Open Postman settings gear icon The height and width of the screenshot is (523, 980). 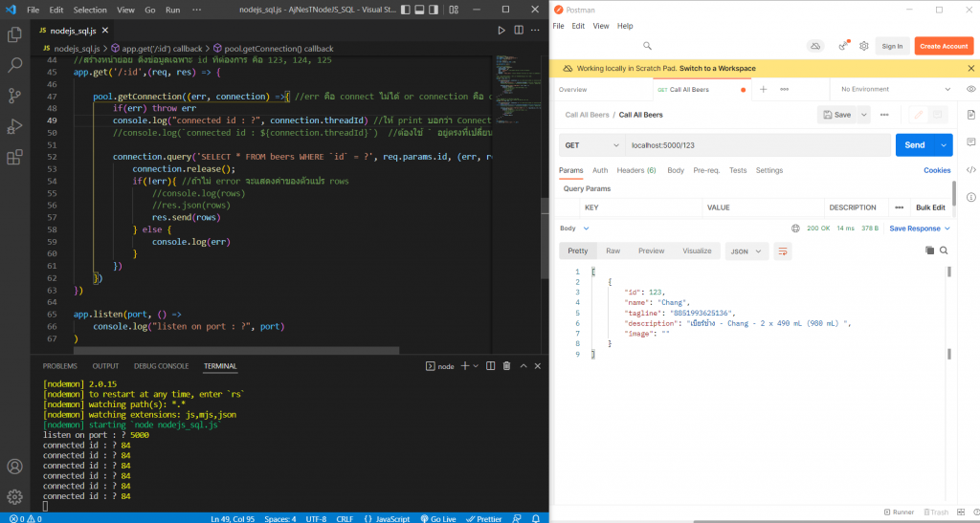pyautogui.click(x=863, y=46)
